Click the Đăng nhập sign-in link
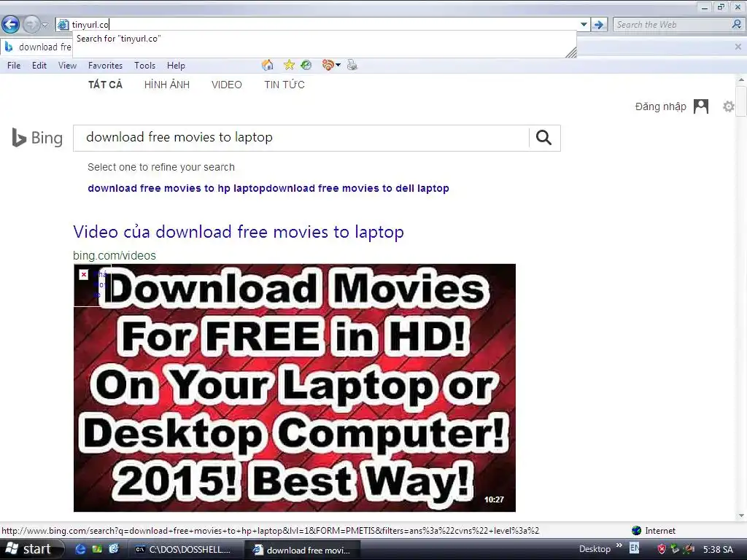 click(660, 106)
